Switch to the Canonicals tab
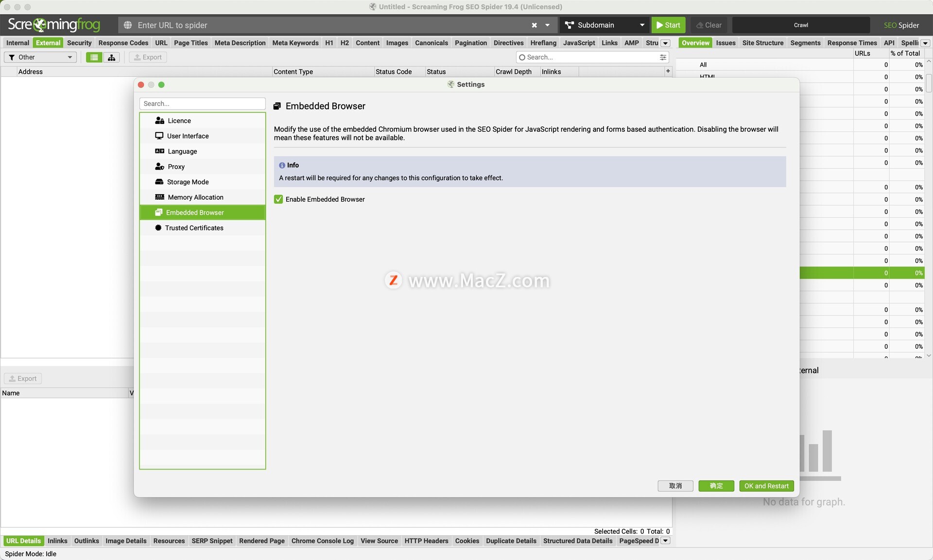This screenshot has width=933, height=560. [431, 43]
